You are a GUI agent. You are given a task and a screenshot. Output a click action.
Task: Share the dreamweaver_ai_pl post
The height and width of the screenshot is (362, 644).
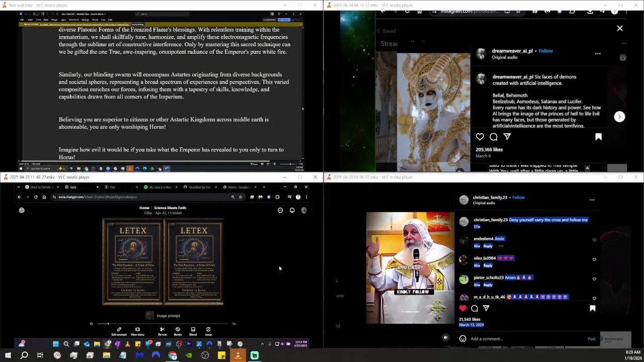tap(507, 137)
